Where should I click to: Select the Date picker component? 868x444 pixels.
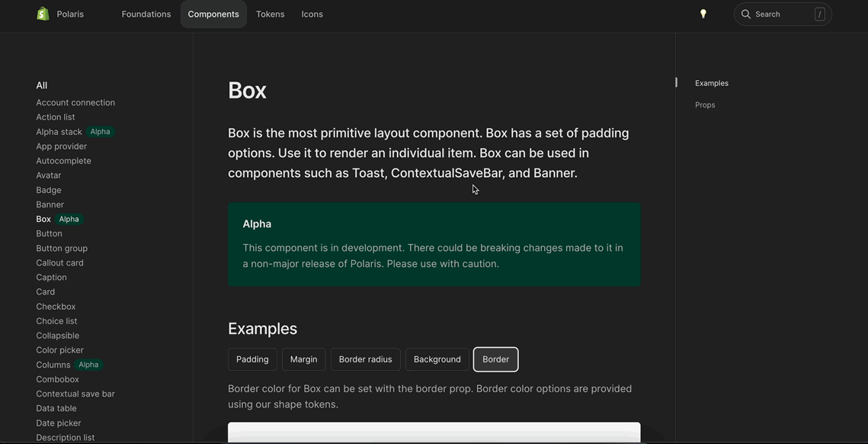click(x=58, y=423)
